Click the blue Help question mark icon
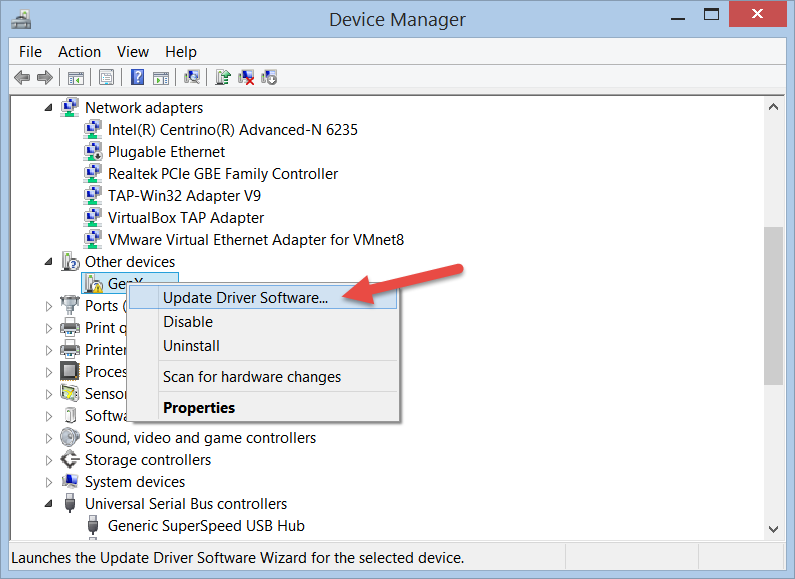 137,77
